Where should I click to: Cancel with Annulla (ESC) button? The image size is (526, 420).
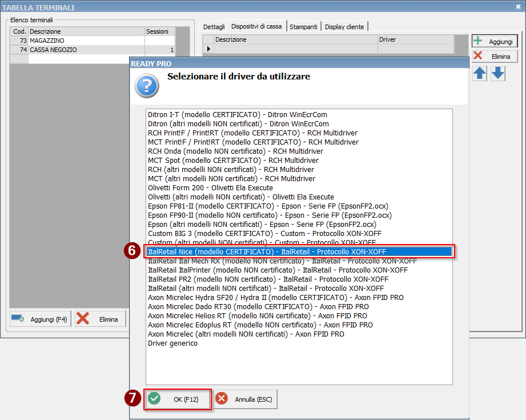pos(246,399)
